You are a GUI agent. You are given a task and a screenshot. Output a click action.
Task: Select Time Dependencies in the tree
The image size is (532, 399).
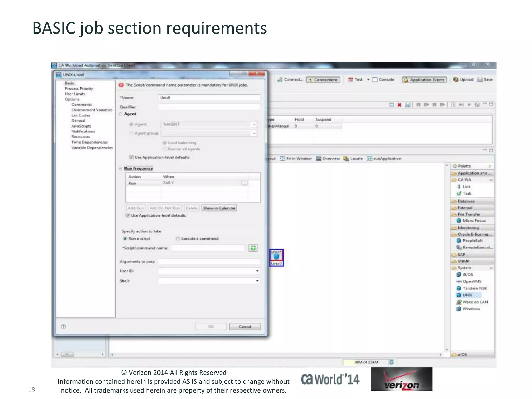point(89,142)
